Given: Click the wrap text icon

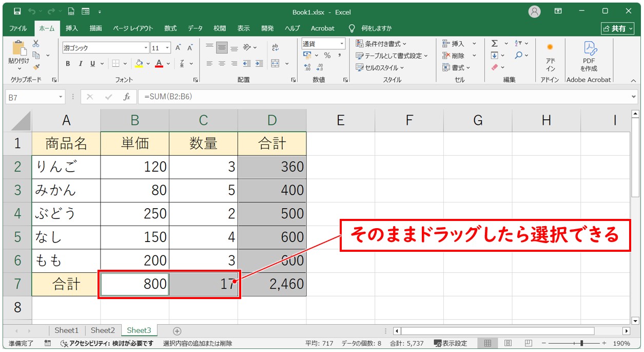Looking at the screenshot, I should (x=275, y=48).
